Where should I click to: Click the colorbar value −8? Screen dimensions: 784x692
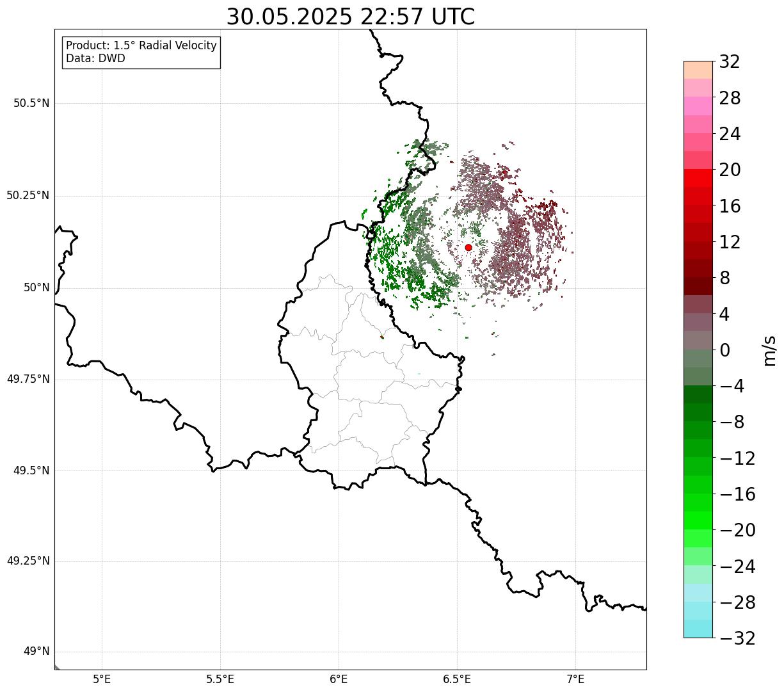(x=732, y=422)
